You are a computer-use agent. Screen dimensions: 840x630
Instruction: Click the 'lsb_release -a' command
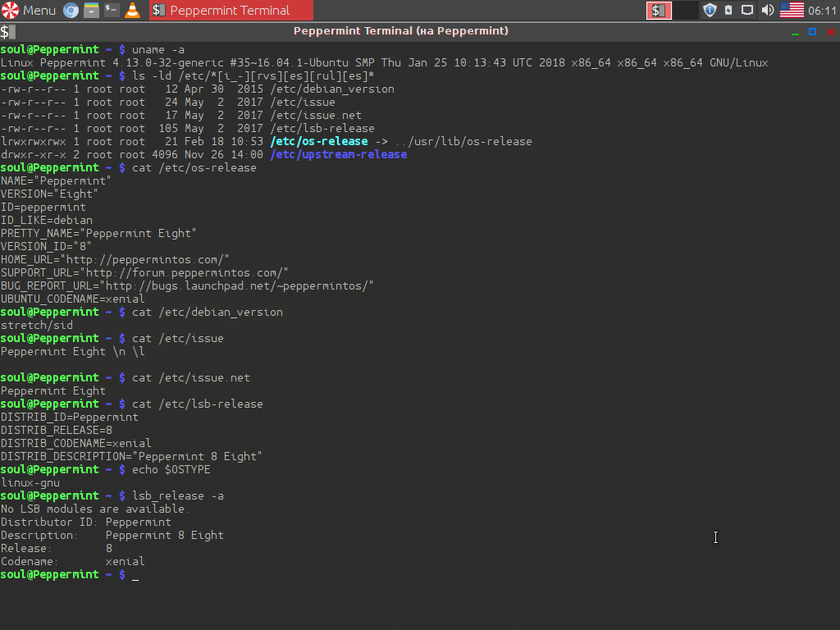click(x=178, y=496)
